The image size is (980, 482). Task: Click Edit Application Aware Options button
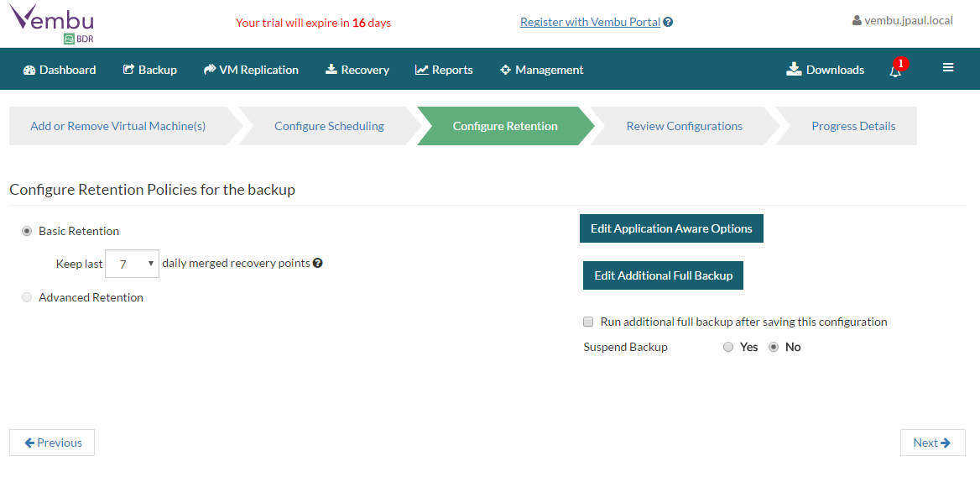tap(671, 228)
